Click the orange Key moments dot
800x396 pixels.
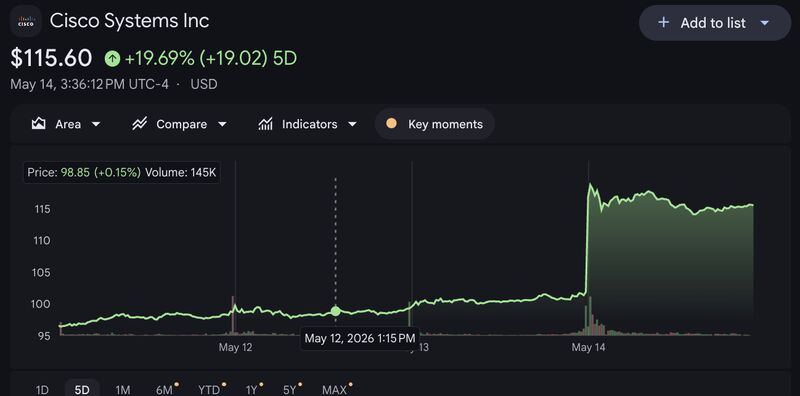pos(391,123)
